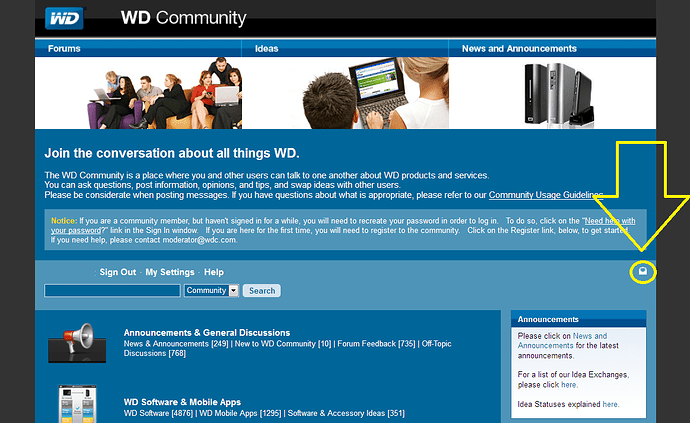Focus the community search text field
This screenshot has width=690, height=423.
(112, 291)
